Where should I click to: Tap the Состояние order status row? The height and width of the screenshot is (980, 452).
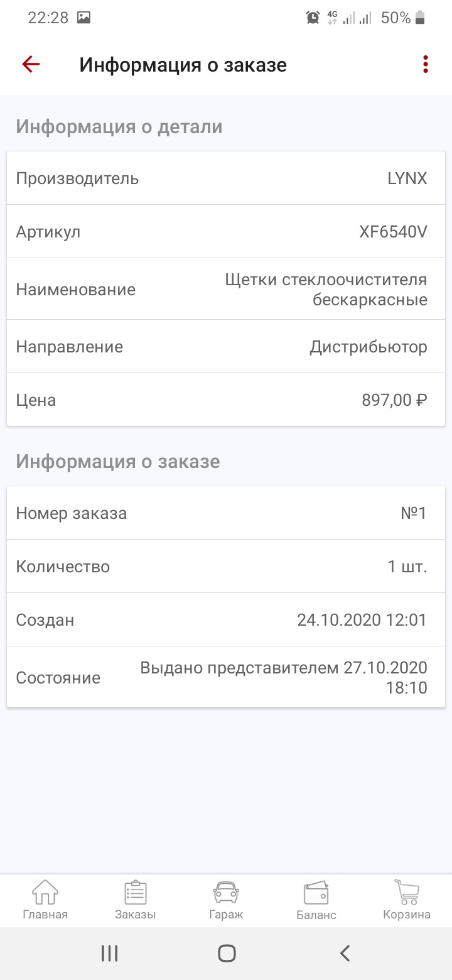click(226, 677)
